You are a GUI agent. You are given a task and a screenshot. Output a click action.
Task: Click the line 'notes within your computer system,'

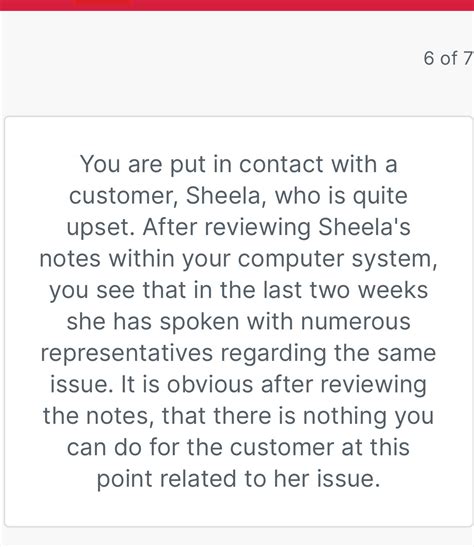(x=239, y=259)
